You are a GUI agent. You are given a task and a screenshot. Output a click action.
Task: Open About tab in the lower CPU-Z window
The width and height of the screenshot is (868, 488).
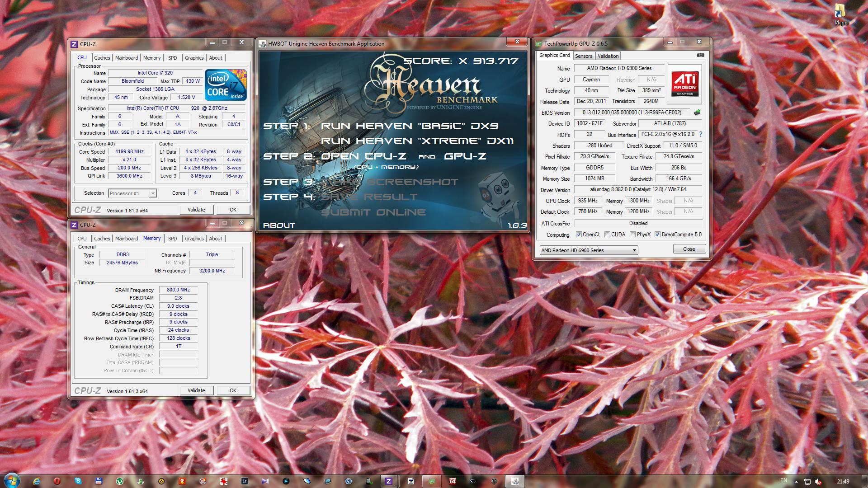click(216, 239)
